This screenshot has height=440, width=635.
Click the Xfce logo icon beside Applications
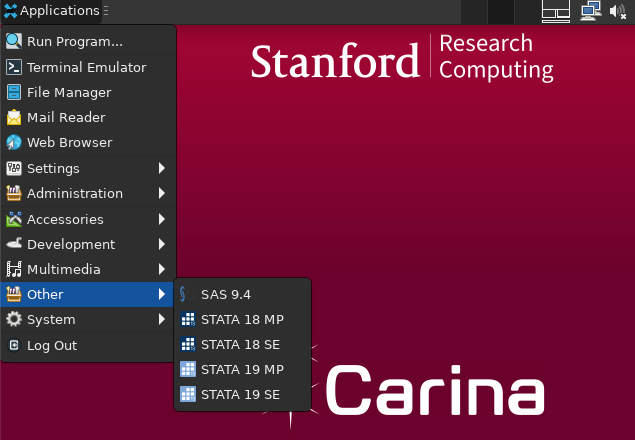point(11,11)
